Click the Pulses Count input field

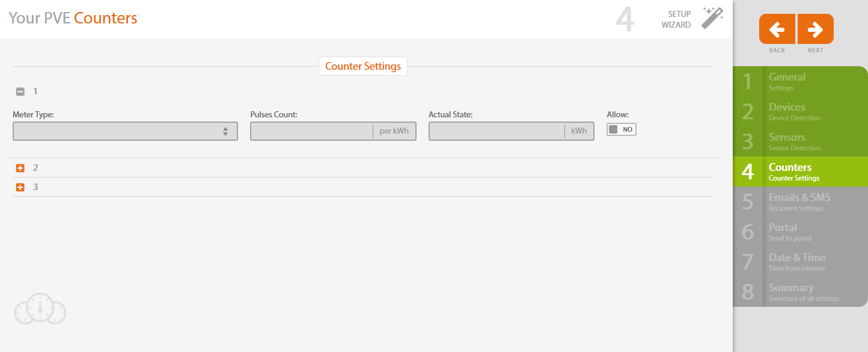tap(311, 131)
